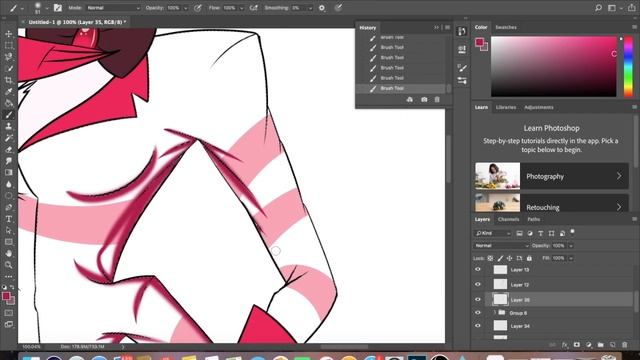Select the Crop tool
The height and width of the screenshot is (360, 640).
pyautogui.click(x=9, y=80)
